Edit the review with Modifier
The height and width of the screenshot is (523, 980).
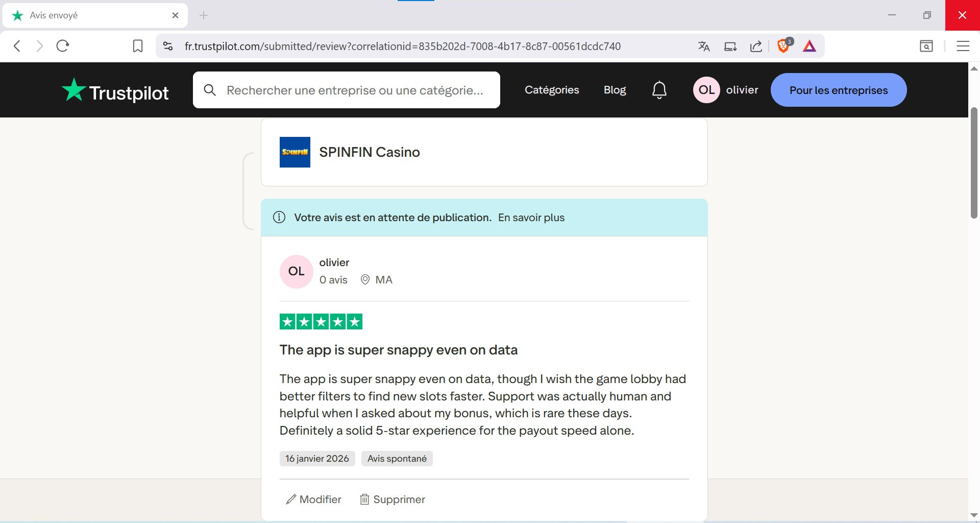313,500
